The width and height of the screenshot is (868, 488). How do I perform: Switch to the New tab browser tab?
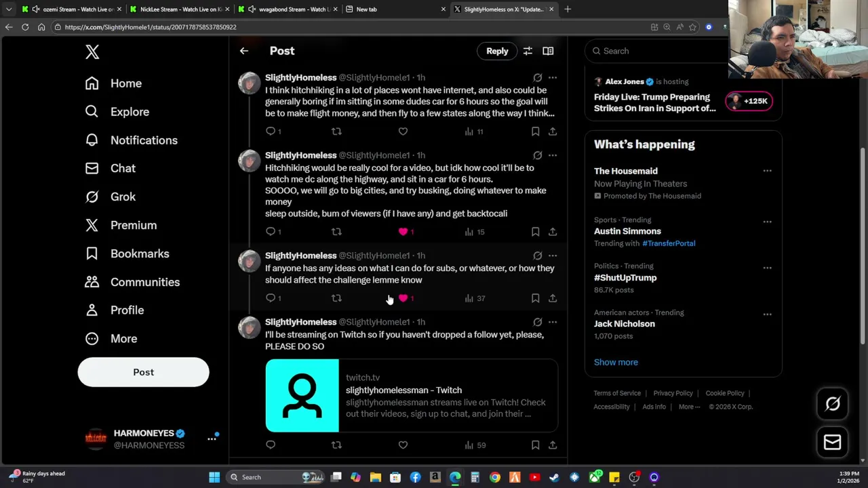coord(395,9)
